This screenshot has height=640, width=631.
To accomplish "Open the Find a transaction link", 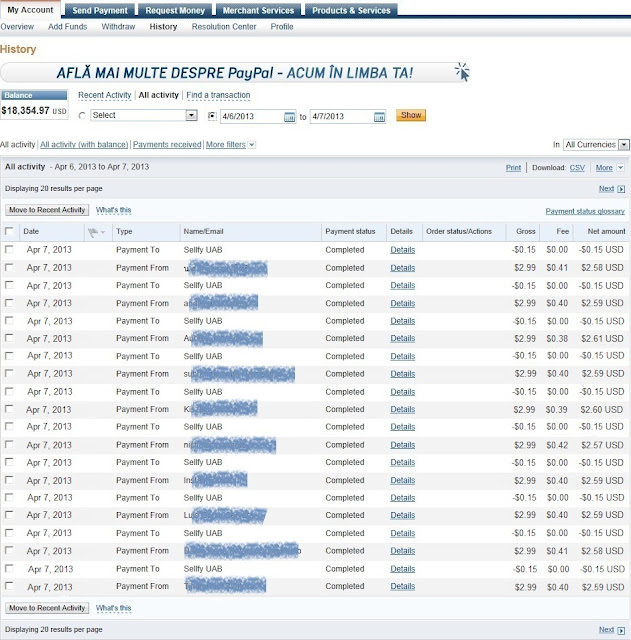I will pos(218,95).
